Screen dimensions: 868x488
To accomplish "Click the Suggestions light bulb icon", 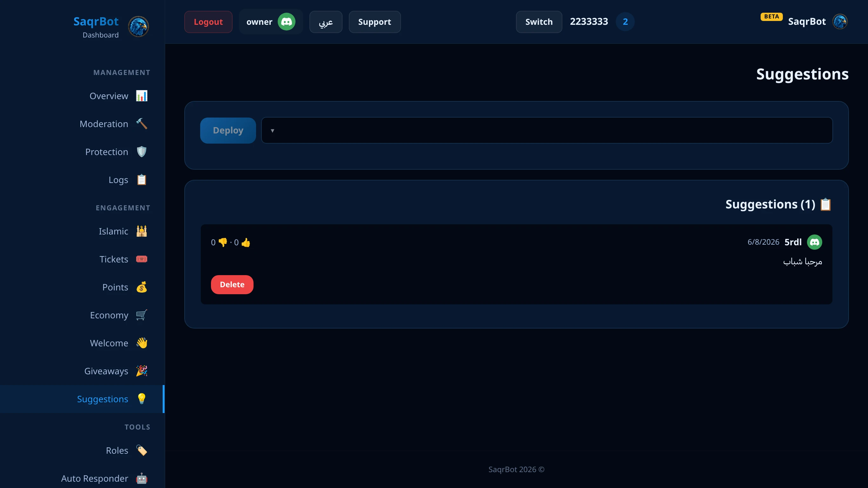I will click(141, 399).
